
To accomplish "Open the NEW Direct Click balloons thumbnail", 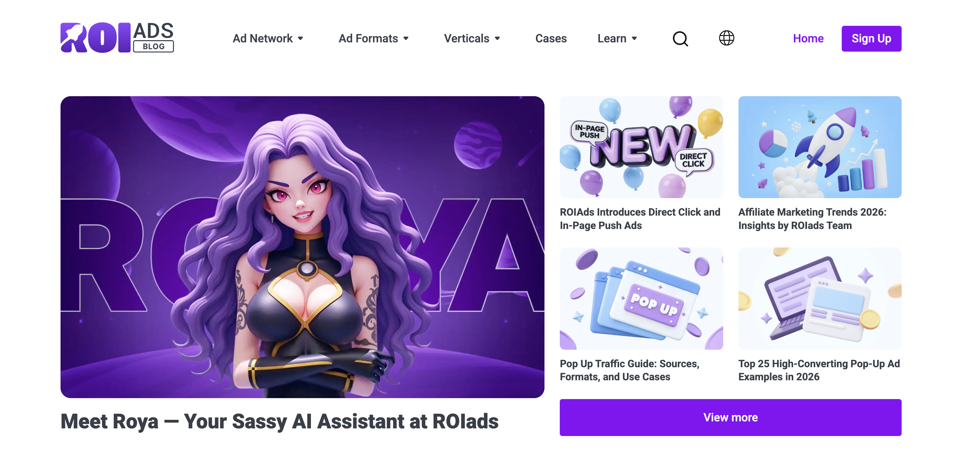I will point(641,147).
